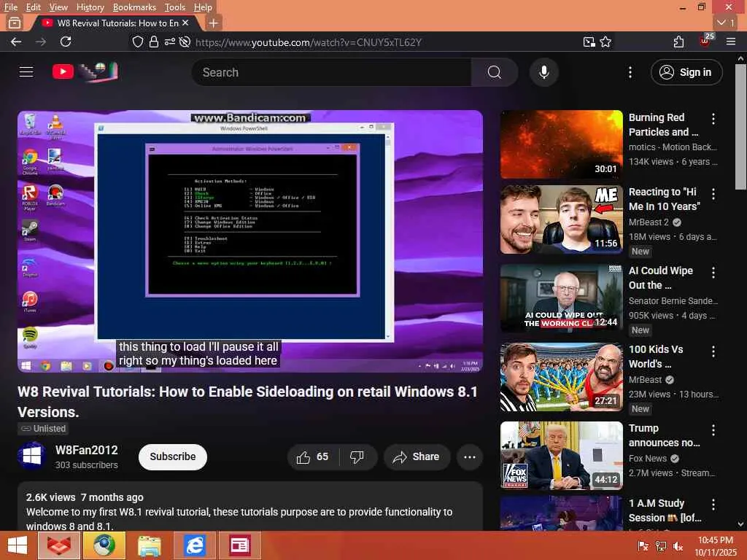The image size is (747, 560).
Task: Click the video player to pause
Action: pos(250,241)
